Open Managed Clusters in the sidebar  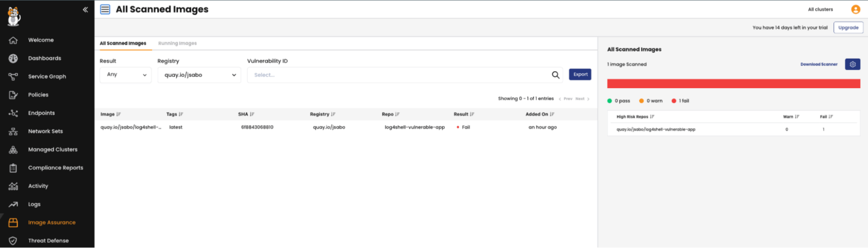click(x=53, y=150)
